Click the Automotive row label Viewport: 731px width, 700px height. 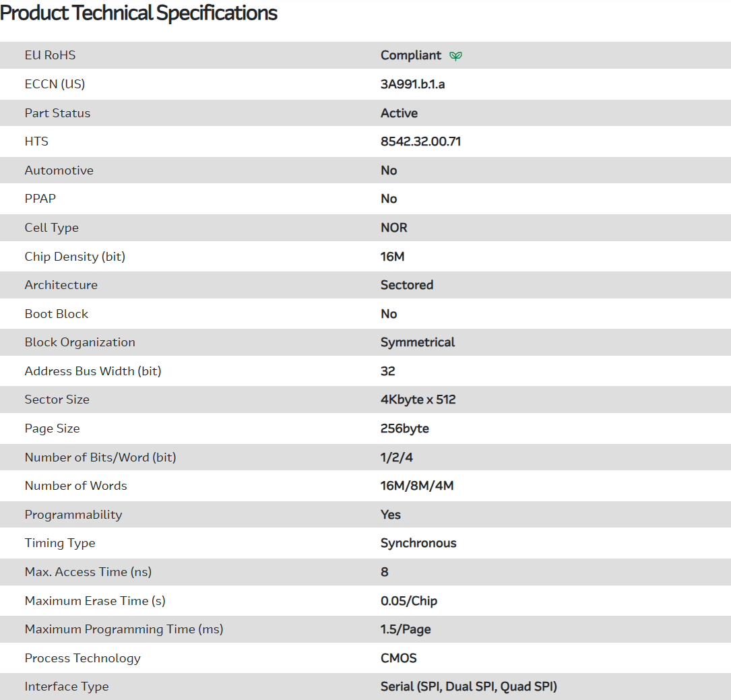coord(59,170)
